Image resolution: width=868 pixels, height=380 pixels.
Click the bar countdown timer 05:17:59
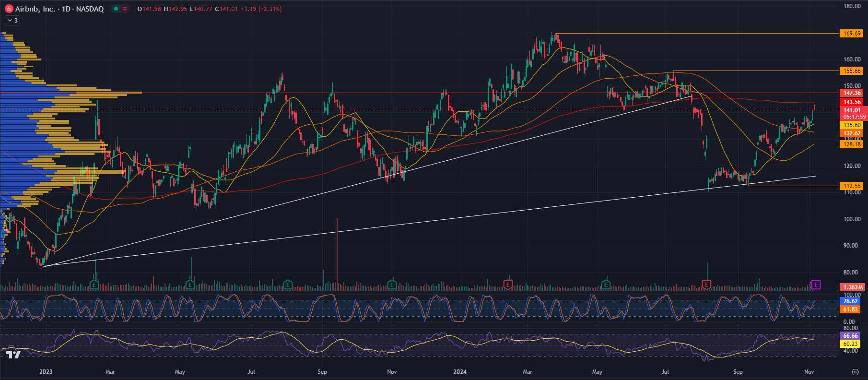coord(854,117)
